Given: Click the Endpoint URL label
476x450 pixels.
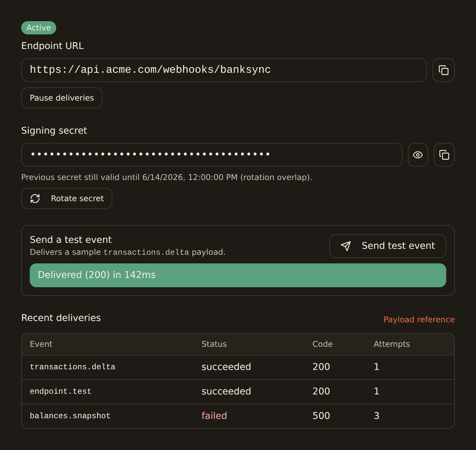Looking at the screenshot, I should pyautogui.click(x=53, y=46).
